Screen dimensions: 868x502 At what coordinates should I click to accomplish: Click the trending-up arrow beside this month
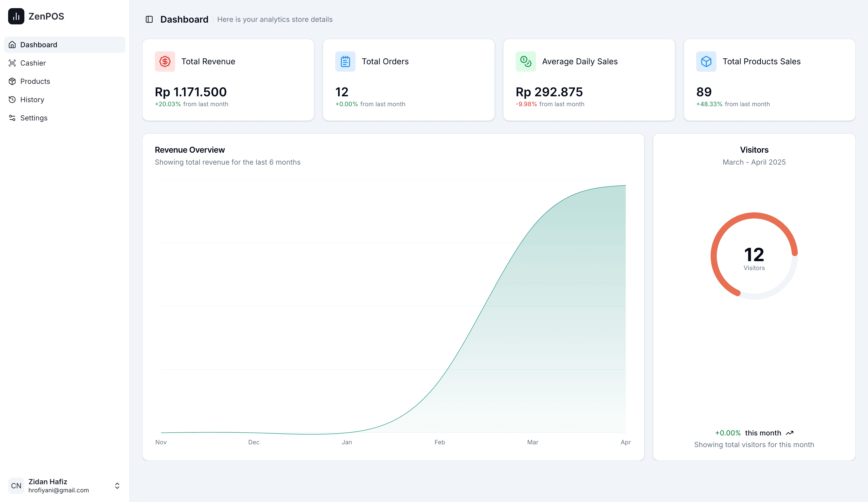click(x=790, y=433)
